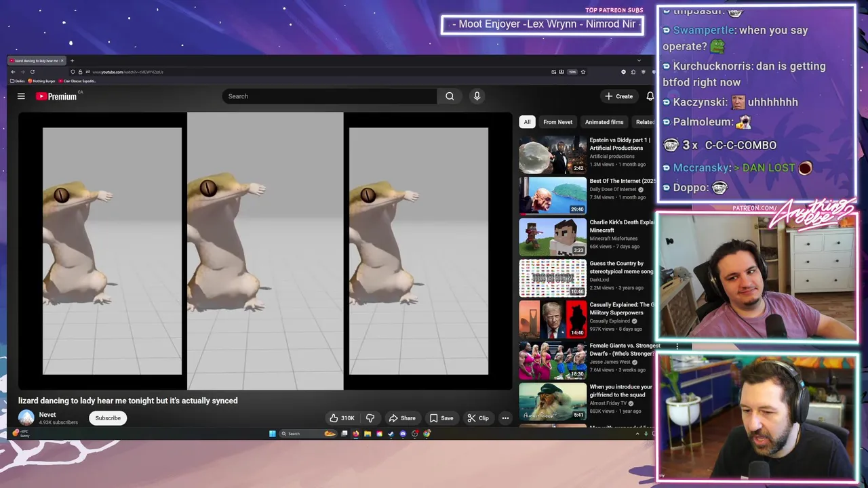Click the site lock icon in address bar
The width and height of the screenshot is (868, 488).
[x=80, y=72]
